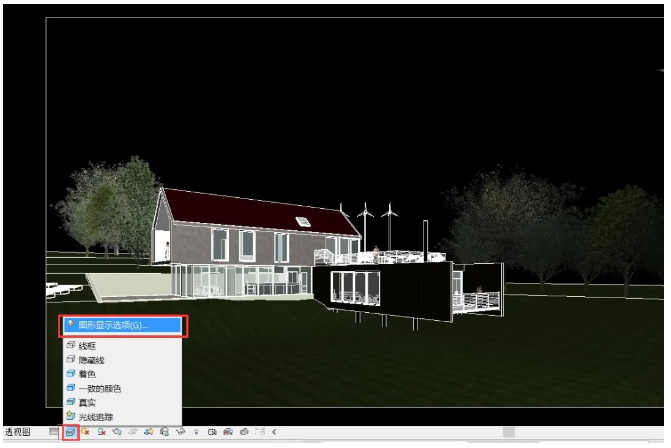
Task: Toggle the Analytical Model visibility icon
Action: pyautogui.click(x=228, y=432)
